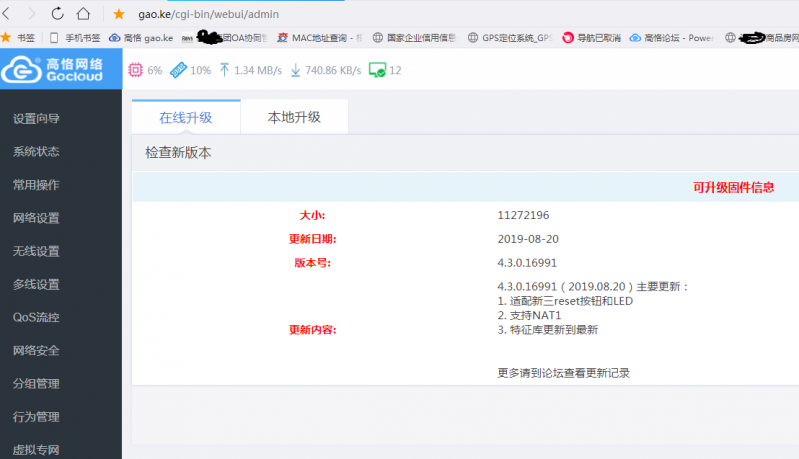Image resolution: width=799 pixels, height=459 pixels.
Task: Open the 高恪论坛 bookmark
Action: coord(672,38)
